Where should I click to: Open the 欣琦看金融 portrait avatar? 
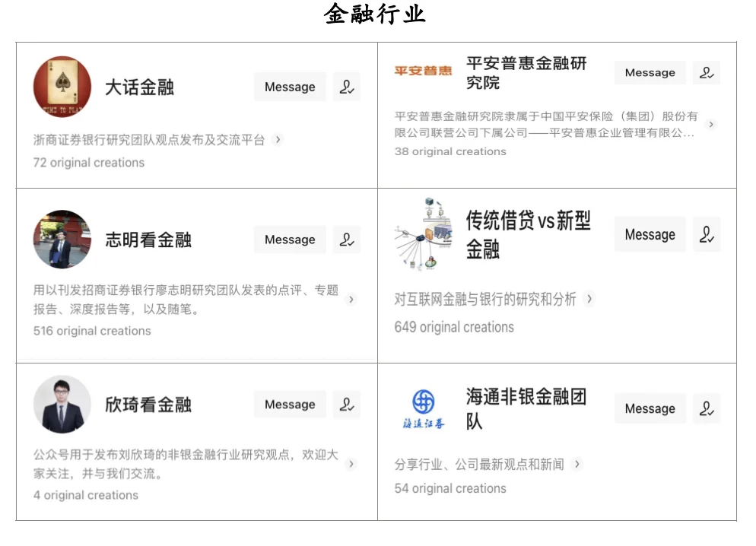(62, 405)
